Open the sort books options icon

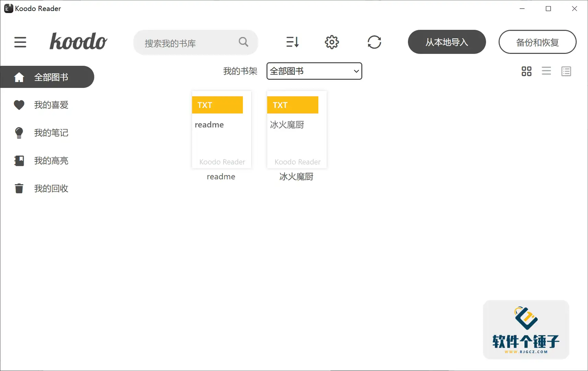(293, 42)
